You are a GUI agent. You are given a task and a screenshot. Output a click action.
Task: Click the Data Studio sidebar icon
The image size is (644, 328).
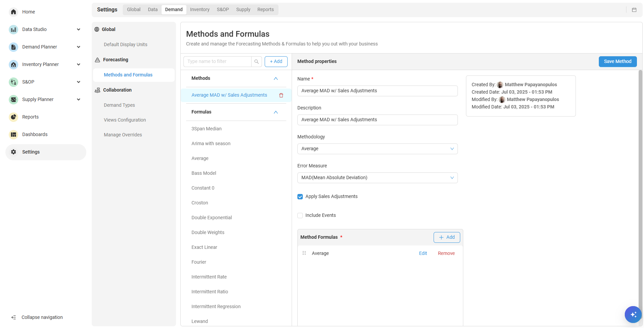coord(13,30)
